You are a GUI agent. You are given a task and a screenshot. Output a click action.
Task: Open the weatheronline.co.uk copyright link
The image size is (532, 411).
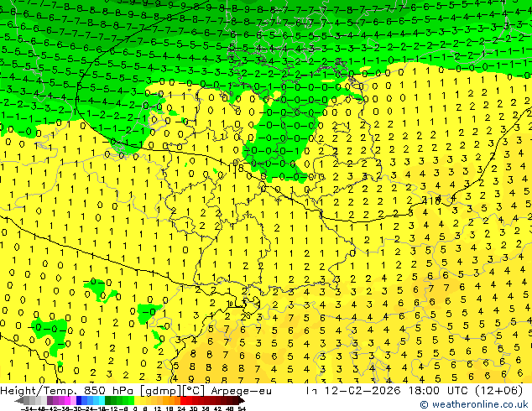474,404
